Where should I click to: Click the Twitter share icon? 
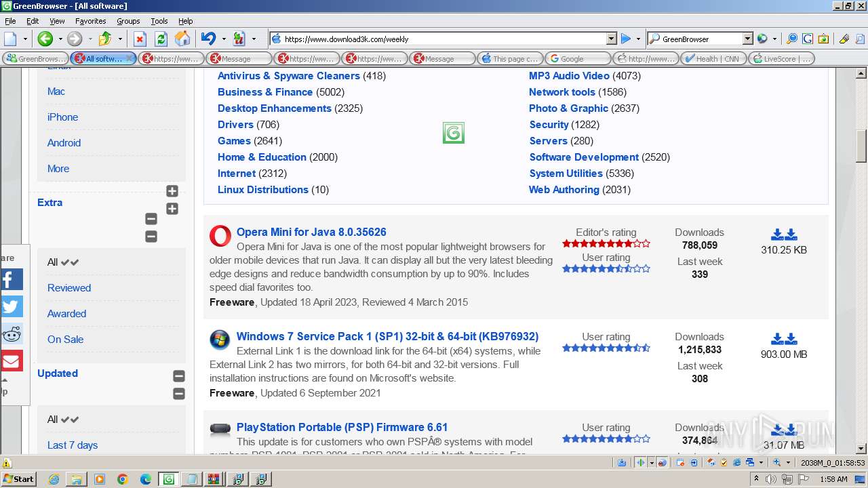(x=12, y=306)
